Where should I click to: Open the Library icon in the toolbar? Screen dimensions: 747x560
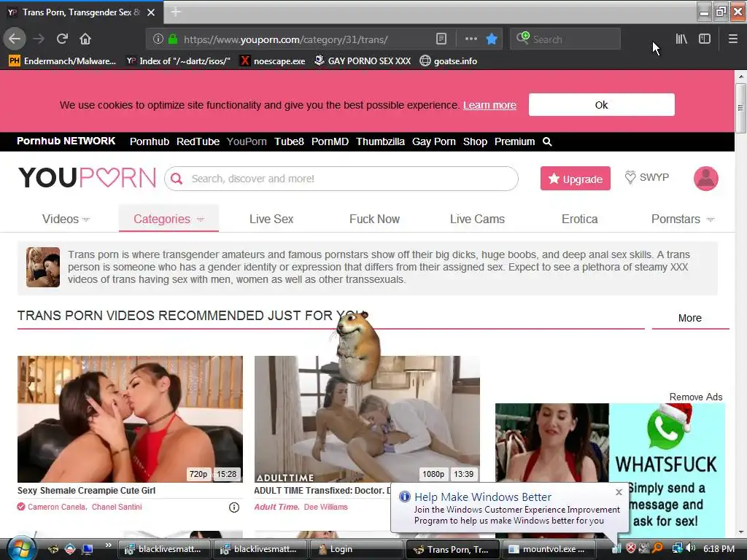coord(681,39)
